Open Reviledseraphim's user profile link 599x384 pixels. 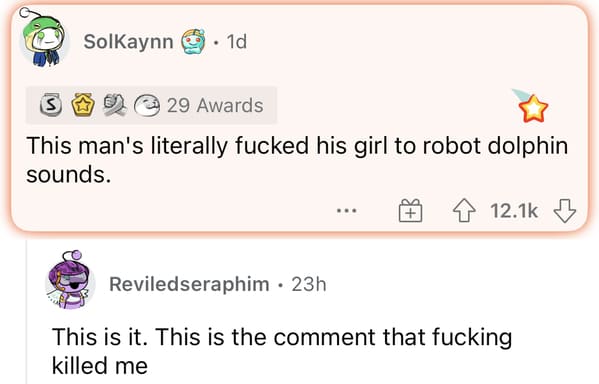point(189,284)
